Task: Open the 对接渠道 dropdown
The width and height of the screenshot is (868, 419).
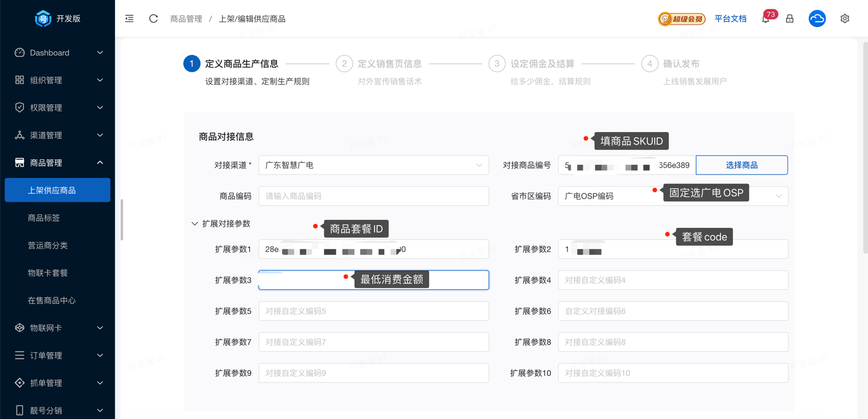Action: 373,165
